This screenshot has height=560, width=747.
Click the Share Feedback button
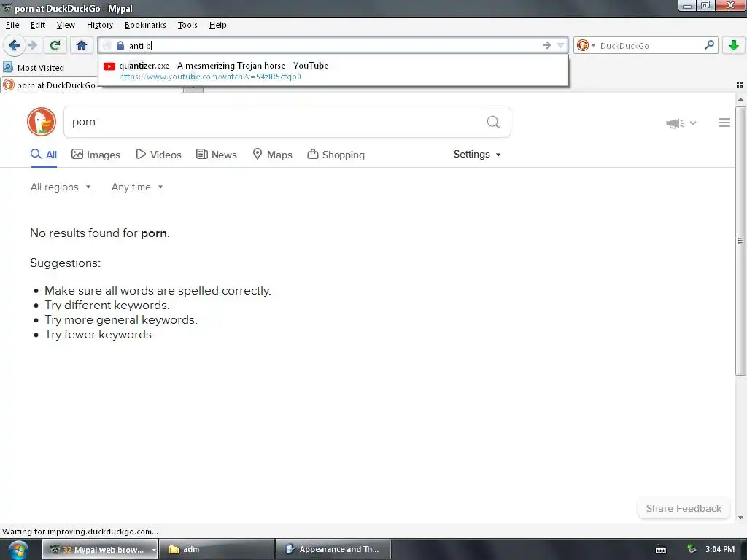[x=684, y=508]
